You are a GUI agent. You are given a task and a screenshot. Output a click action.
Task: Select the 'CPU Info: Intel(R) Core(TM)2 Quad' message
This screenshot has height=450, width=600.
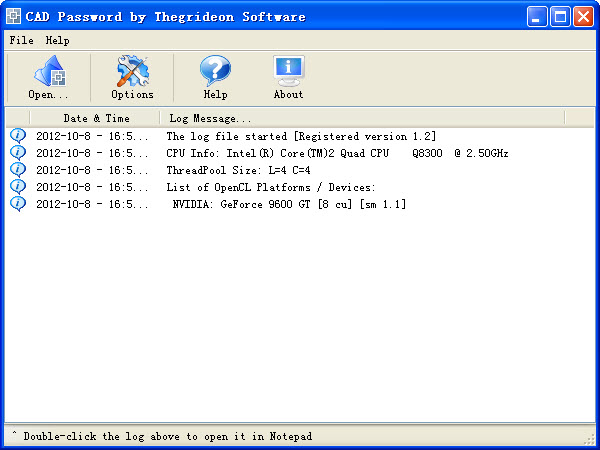pyautogui.click(x=337, y=153)
